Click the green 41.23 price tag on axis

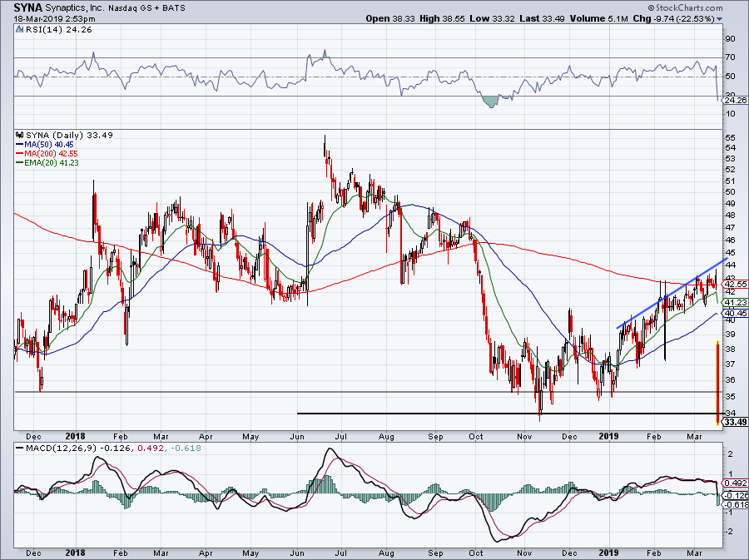[735, 303]
